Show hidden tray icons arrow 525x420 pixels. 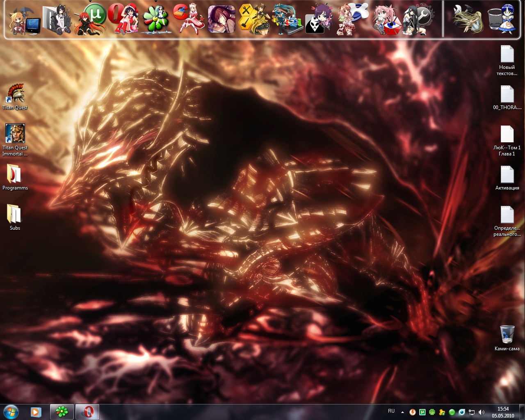[x=402, y=412]
